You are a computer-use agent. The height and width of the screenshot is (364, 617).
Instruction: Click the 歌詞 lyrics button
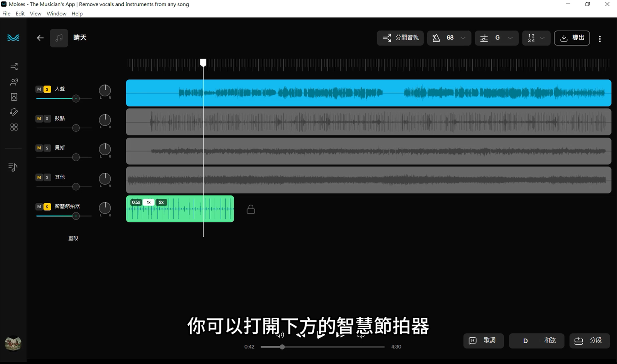[x=484, y=340]
